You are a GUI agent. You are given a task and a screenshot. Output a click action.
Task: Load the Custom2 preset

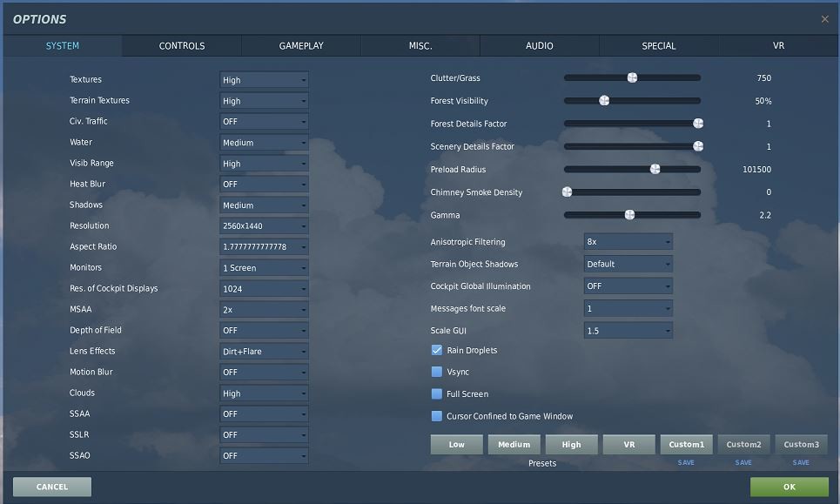743,445
